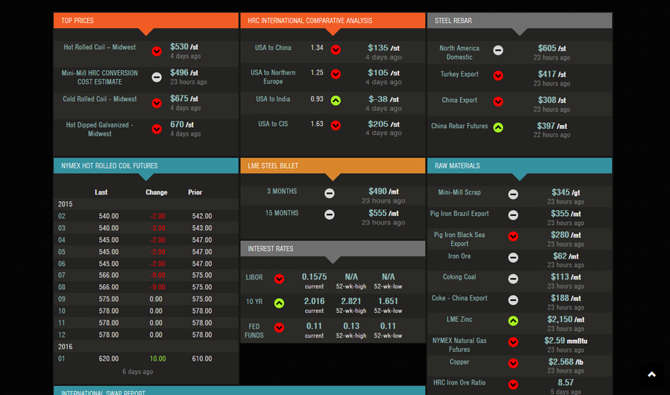Image resolution: width=670 pixels, height=395 pixels.
Task: Select the LME Steel Billet header
Action: 333,165
